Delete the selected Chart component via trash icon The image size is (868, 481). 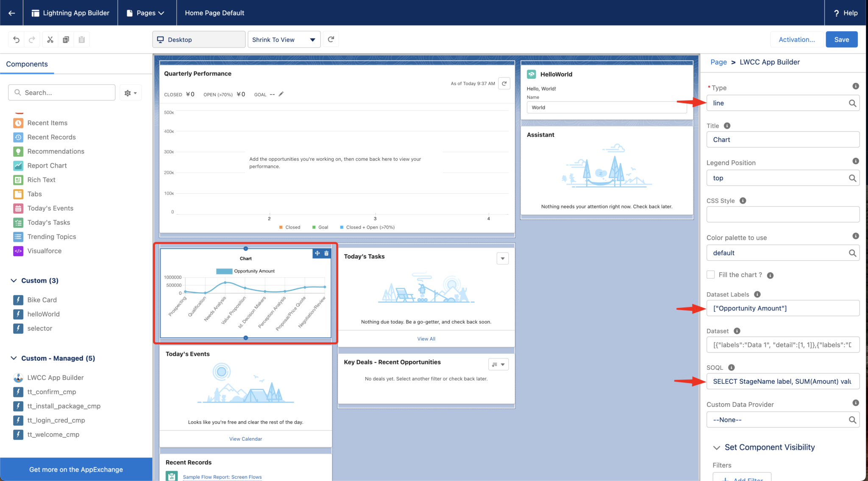click(x=326, y=253)
